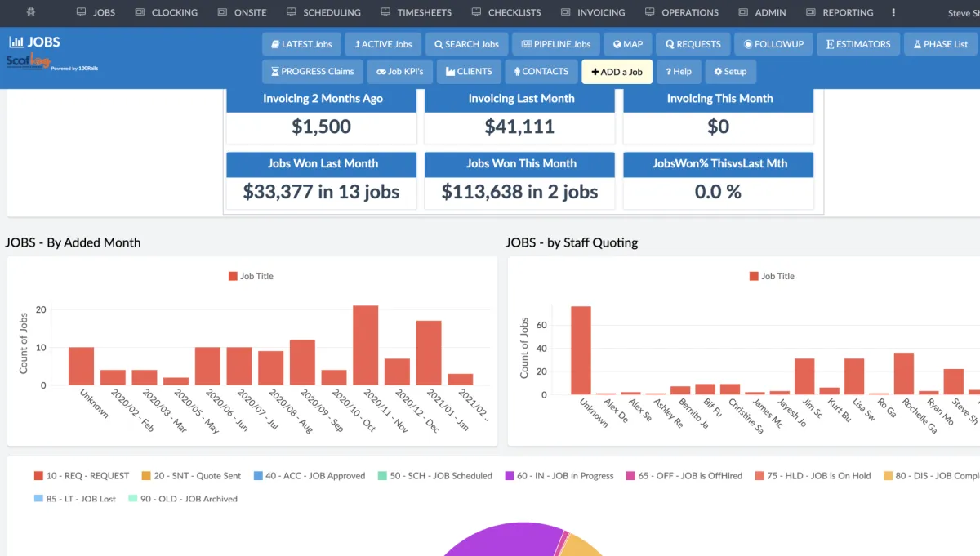Open the Setup button

pos(731,72)
